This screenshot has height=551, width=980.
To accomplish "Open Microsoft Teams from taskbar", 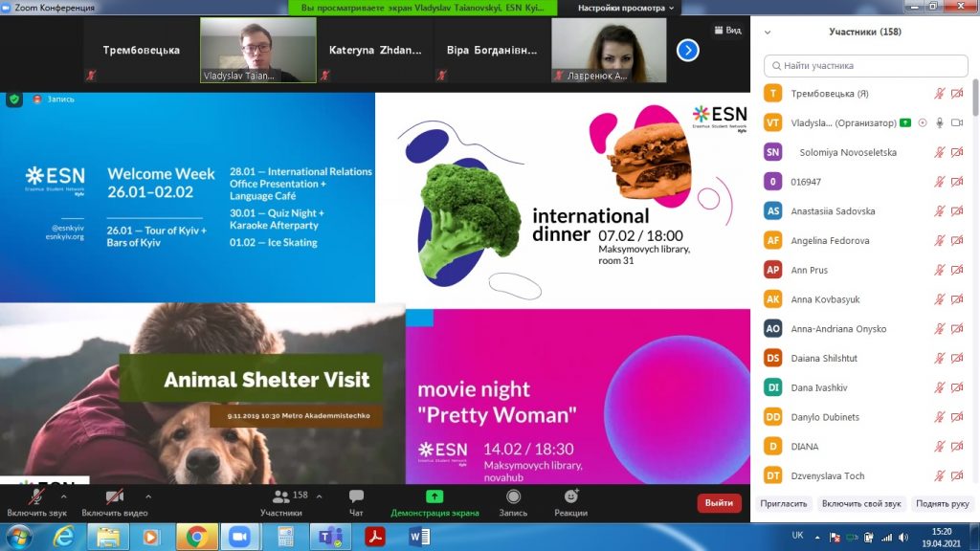I will coord(330,537).
